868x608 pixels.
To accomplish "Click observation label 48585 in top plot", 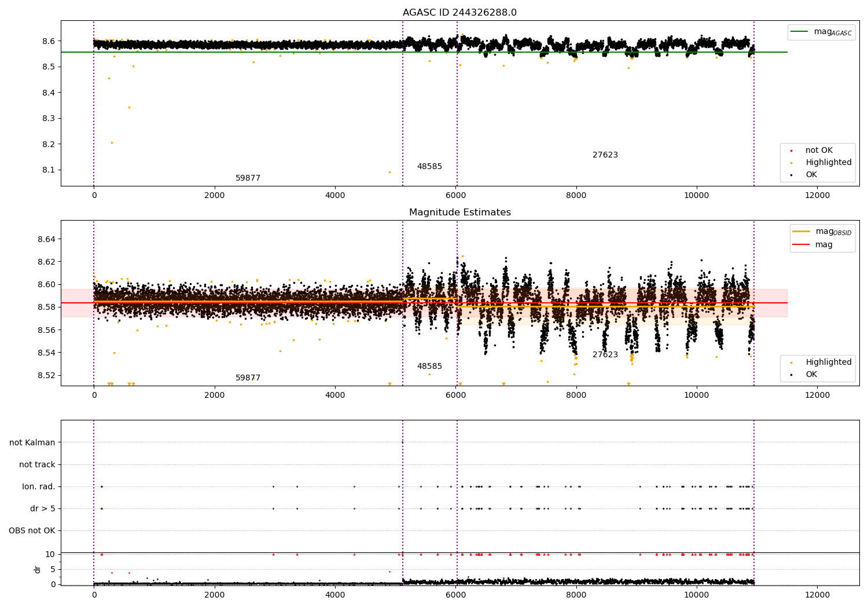I will coord(429,167).
